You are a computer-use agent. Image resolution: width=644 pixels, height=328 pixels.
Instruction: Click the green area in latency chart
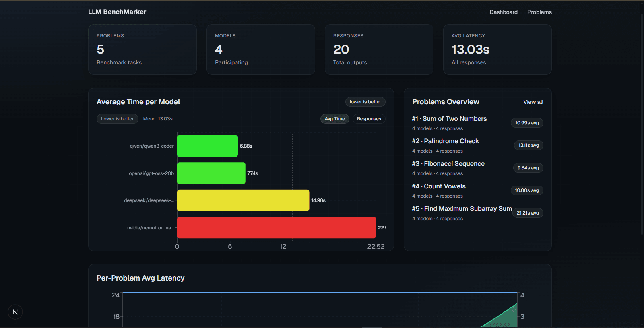point(505,319)
